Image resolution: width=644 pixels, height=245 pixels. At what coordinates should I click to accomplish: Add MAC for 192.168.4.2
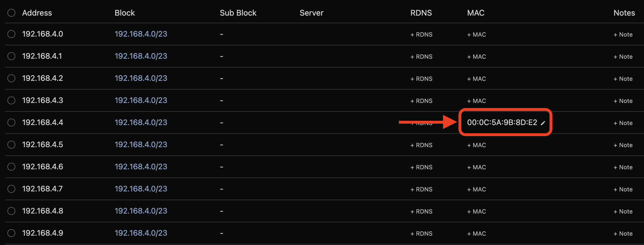click(x=477, y=79)
